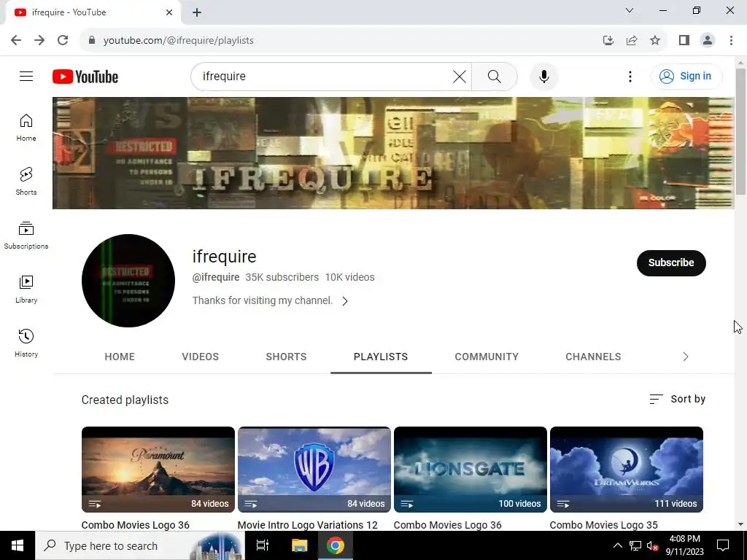Go to YouTube home via the logo

(85, 77)
